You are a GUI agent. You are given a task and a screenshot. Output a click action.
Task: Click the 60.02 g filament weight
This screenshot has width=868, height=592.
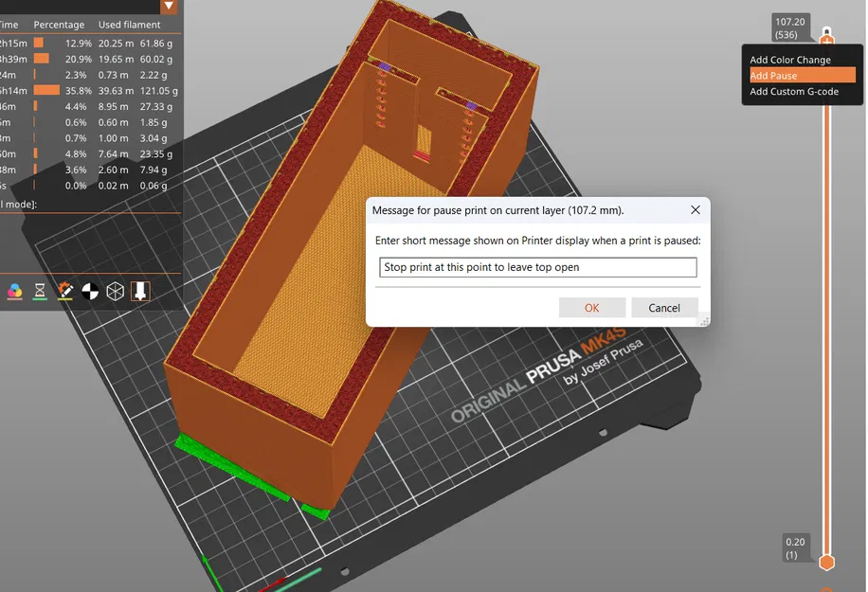pos(156,59)
